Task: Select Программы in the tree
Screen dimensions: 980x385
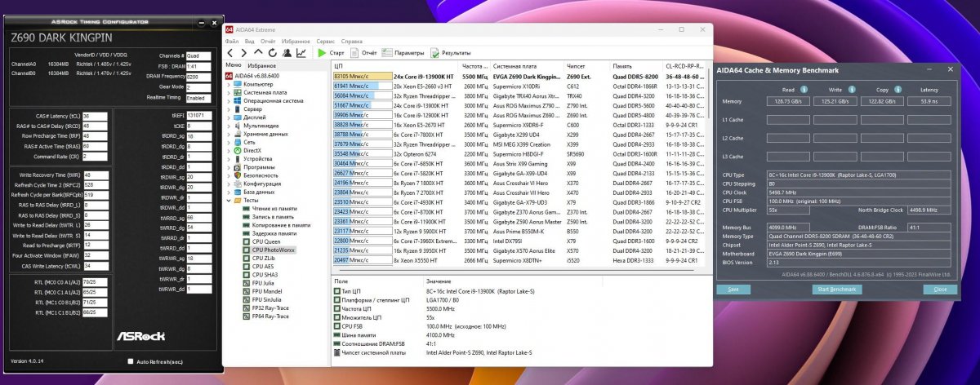Action: pyautogui.click(x=253, y=166)
